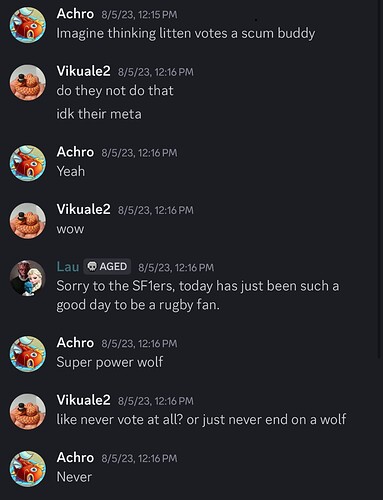The image size is (383, 500).
Task: Click Achro's avatar next to 'Never' message
Action: click(x=27, y=469)
